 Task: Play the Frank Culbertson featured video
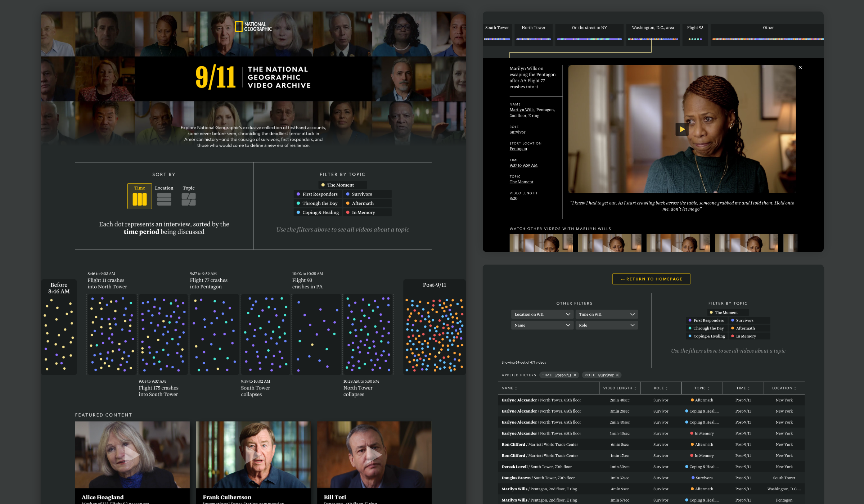(x=253, y=455)
